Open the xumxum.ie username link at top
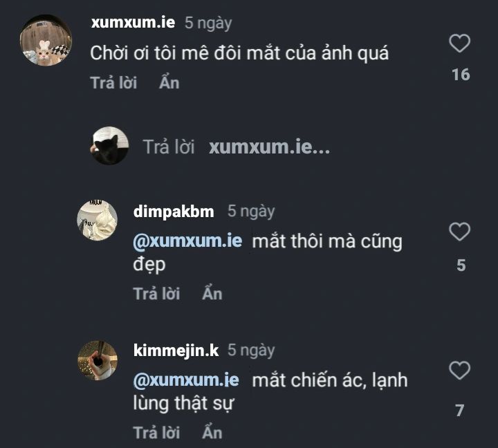 click(x=133, y=23)
